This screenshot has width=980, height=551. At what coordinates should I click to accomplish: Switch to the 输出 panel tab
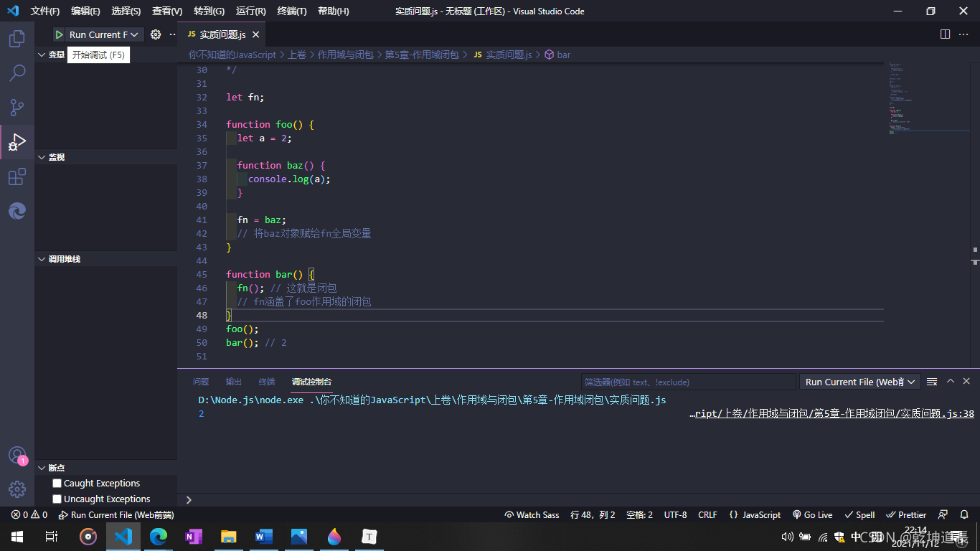pos(234,382)
